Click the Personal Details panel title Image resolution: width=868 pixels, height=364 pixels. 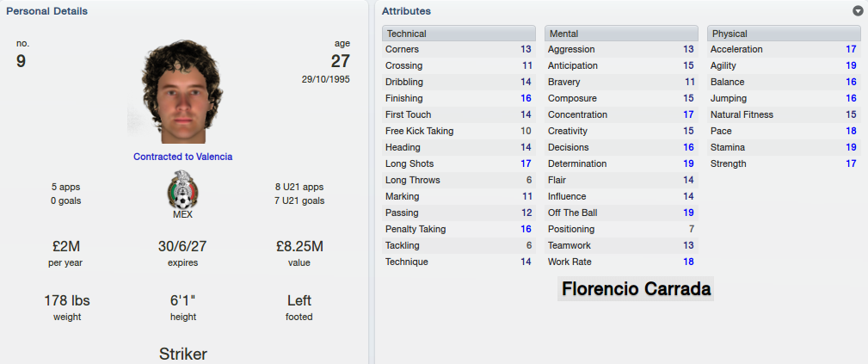point(46,11)
